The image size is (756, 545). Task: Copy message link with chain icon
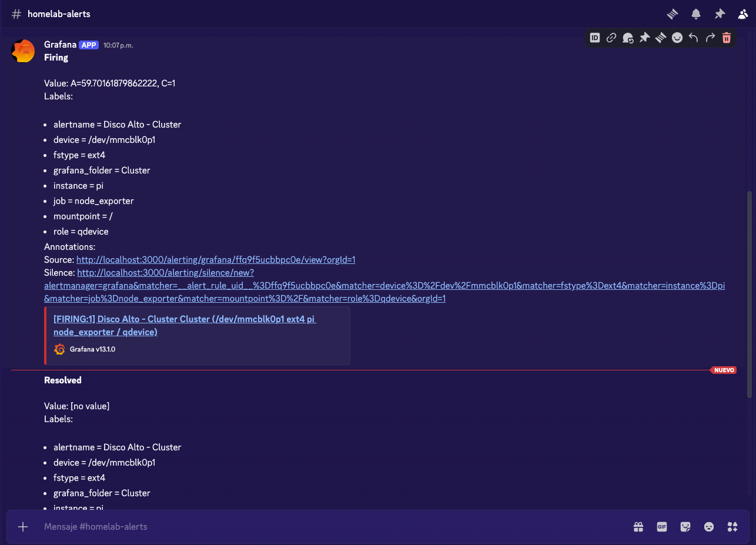coord(611,38)
